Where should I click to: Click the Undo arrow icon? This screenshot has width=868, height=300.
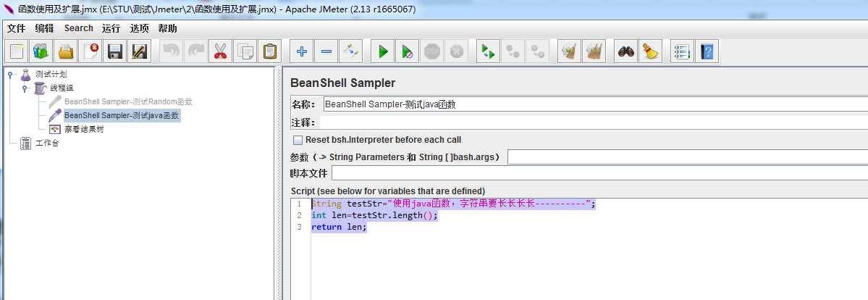[x=172, y=51]
